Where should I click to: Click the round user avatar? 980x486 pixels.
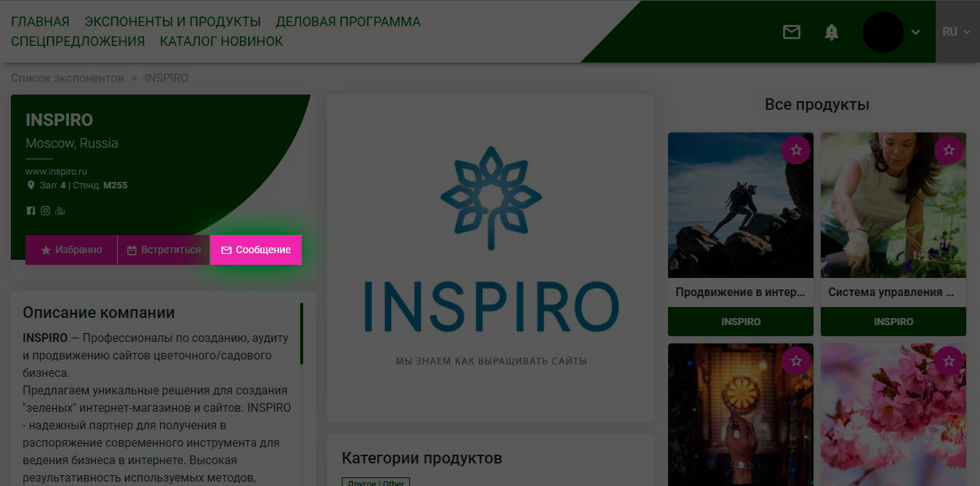point(883,32)
